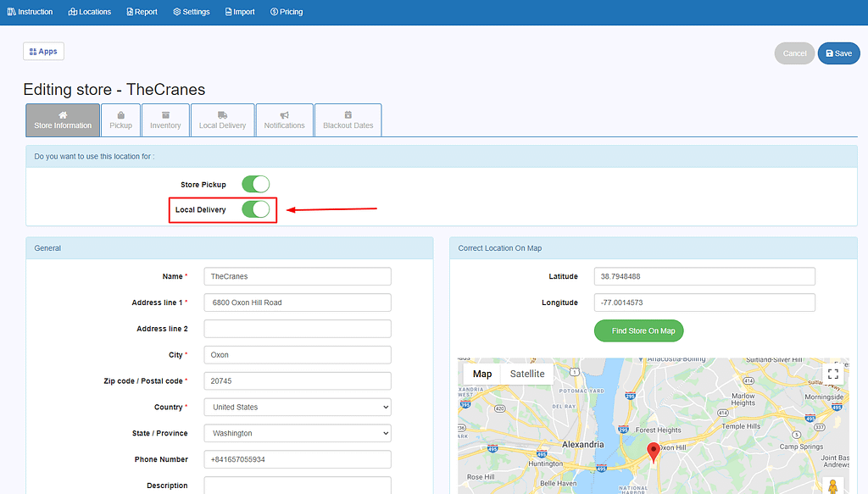Open the Report menu item
Image resolution: width=868 pixels, height=494 pixels.
(x=142, y=12)
